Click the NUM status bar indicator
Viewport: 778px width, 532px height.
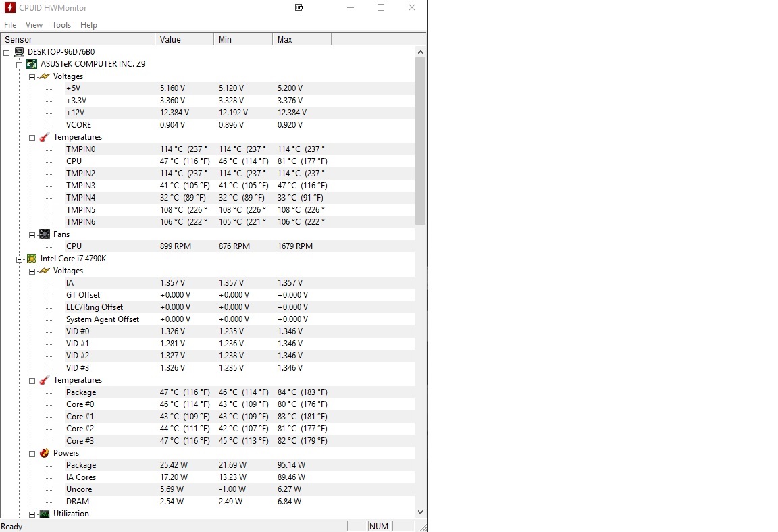379,526
